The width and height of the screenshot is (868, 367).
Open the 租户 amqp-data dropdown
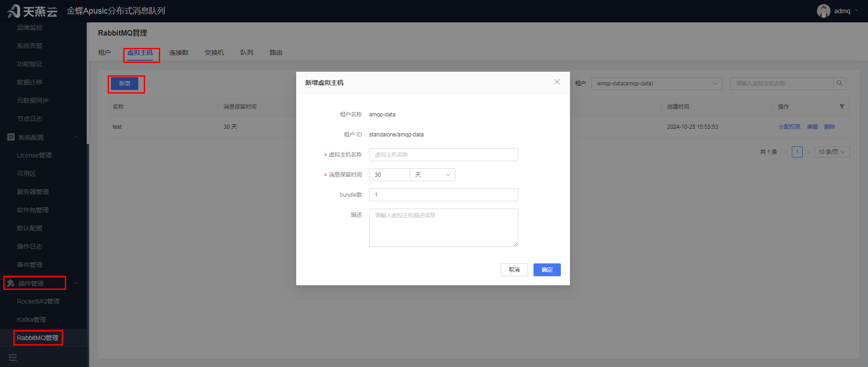pyautogui.click(x=657, y=84)
